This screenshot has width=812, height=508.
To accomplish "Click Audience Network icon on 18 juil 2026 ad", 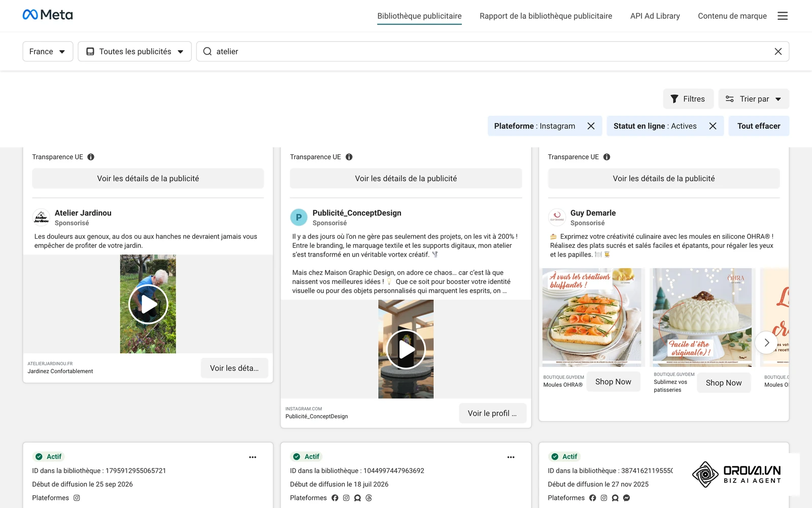I will coord(358,498).
